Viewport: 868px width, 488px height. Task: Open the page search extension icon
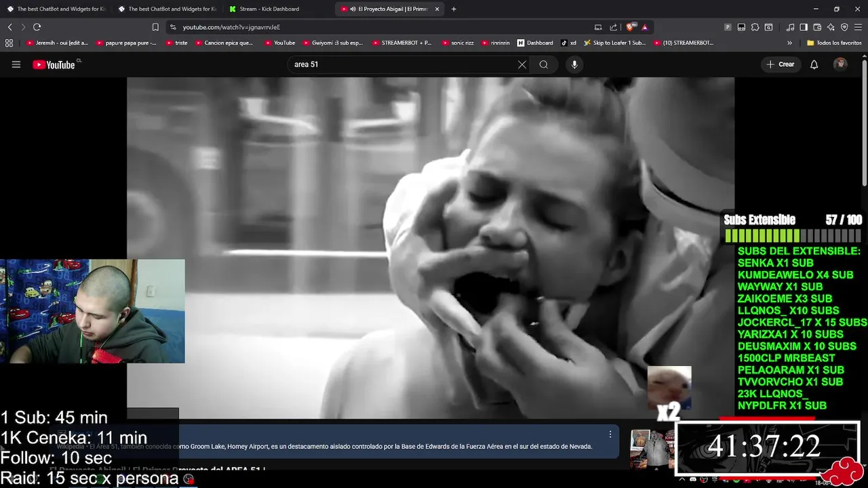click(768, 27)
